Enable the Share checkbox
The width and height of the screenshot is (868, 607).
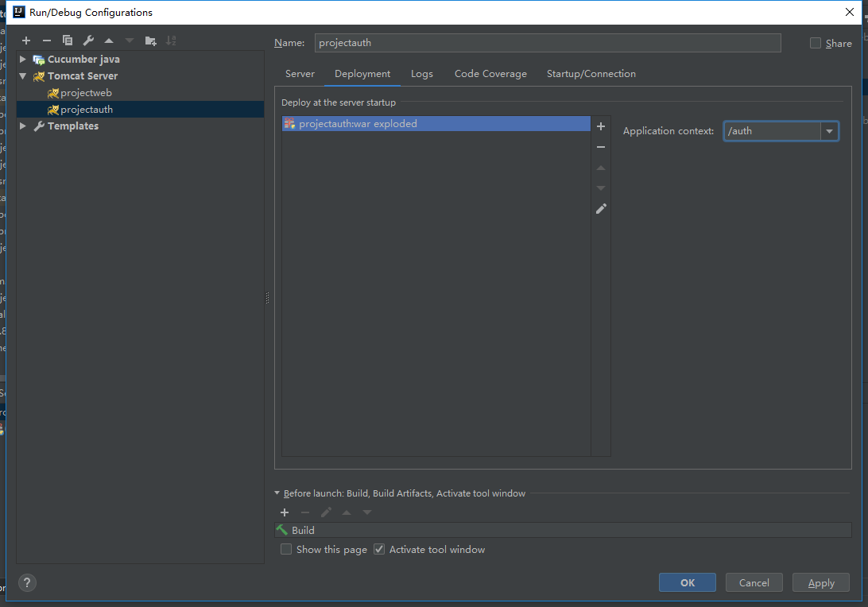coord(816,43)
